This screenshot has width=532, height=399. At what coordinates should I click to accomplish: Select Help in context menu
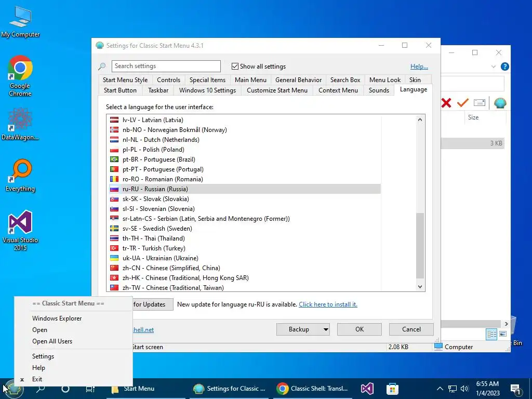coord(73,368)
